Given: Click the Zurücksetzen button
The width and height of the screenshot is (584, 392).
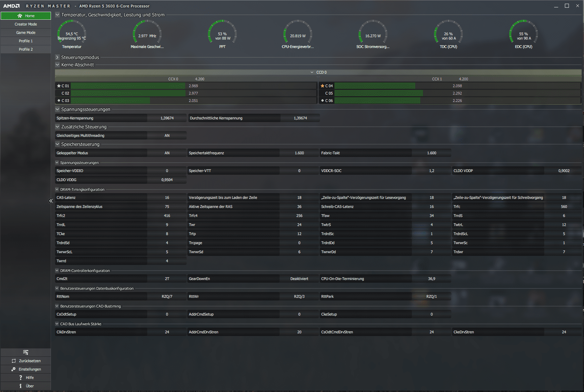Looking at the screenshot, I should click(26, 361).
